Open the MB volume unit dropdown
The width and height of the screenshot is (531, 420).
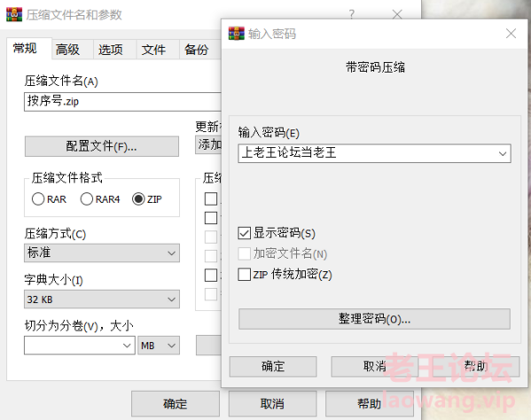[x=159, y=346]
